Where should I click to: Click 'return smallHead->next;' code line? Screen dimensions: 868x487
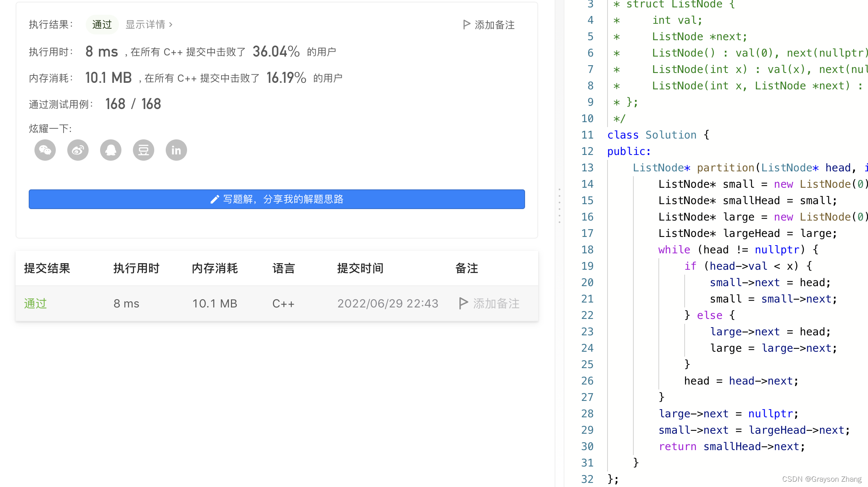(732, 446)
